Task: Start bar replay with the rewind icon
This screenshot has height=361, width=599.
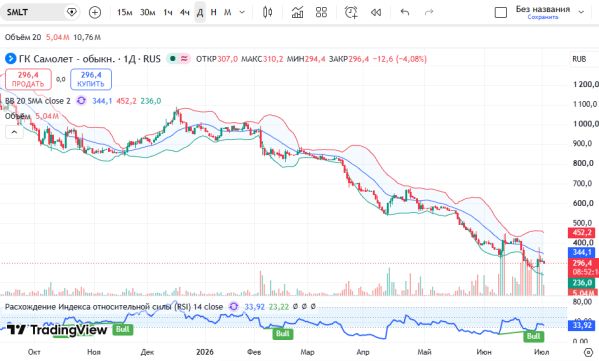Action: point(376,12)
